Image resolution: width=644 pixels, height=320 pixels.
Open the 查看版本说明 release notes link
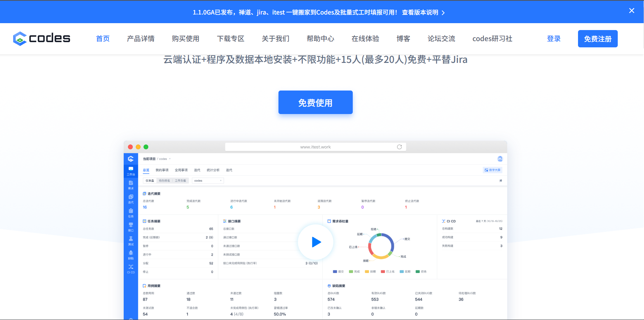pyautogui.click(x=423, y=12)
